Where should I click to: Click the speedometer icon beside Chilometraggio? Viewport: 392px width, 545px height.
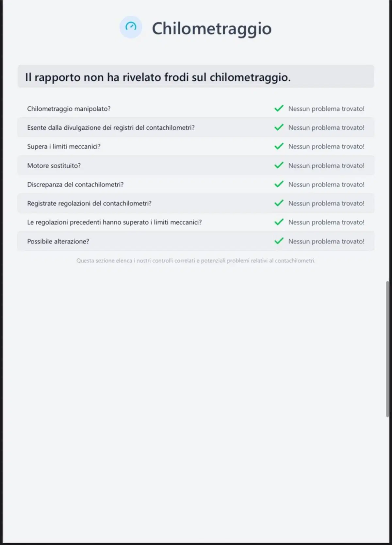pyautogui.click(x=131, y=27)
